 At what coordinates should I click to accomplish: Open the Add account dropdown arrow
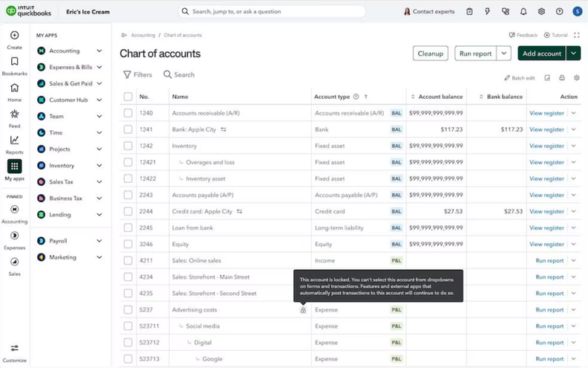coord(573,54)
